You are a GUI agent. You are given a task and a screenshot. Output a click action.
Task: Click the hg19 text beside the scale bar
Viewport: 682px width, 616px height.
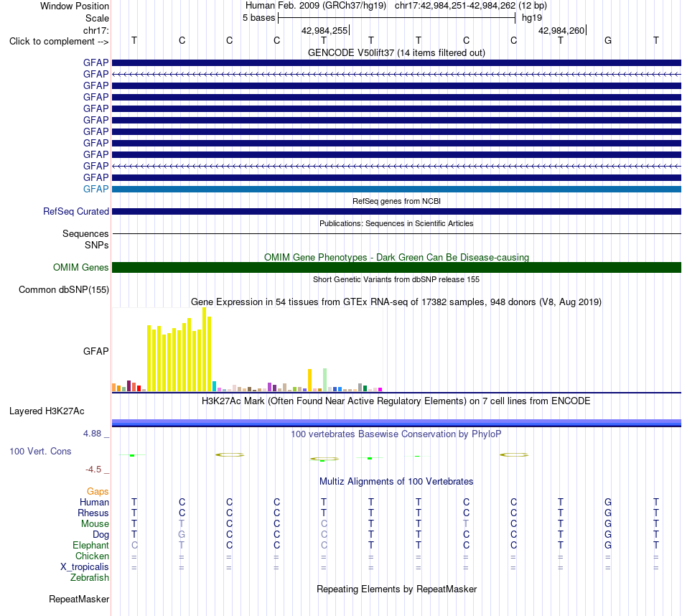[532, 18]
